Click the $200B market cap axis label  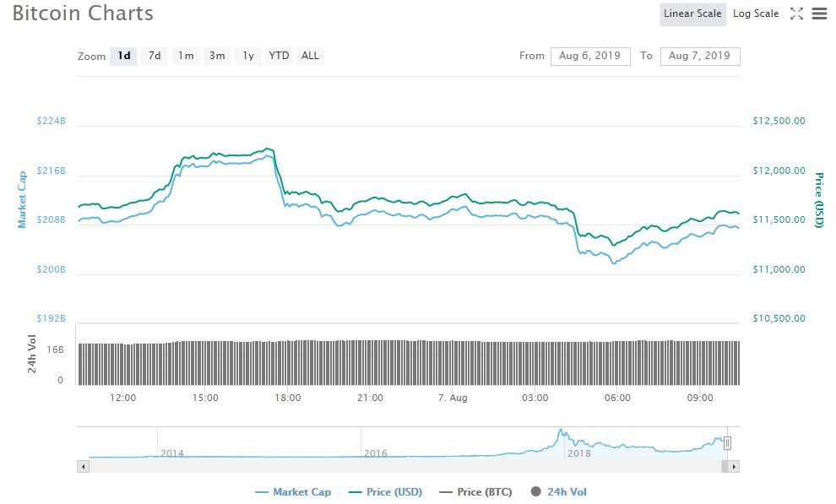click(52, 269)
